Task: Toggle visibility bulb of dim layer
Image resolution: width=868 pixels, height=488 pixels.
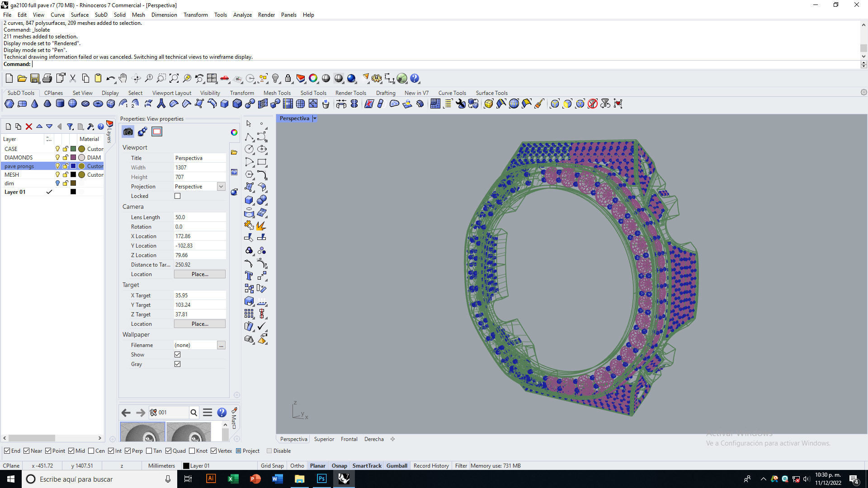Action: tap(57, 183)
